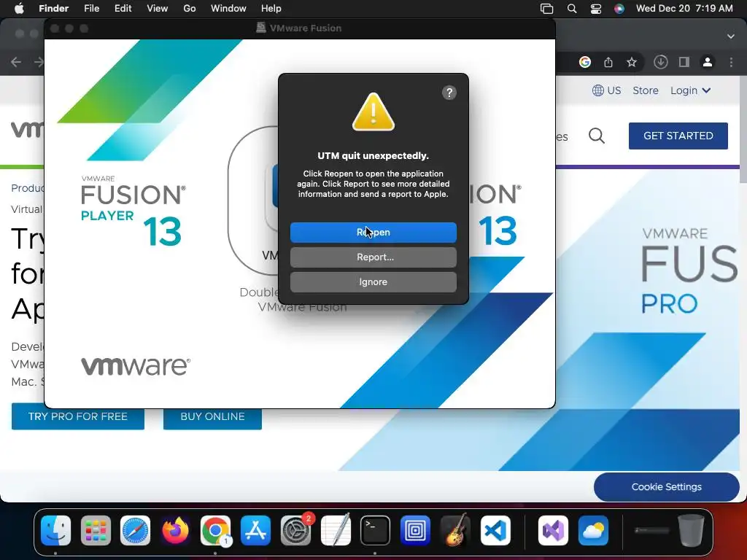Click TRY PRO FOR FREE button
The height and width of the screenshot is (560, 747).
pyautogui.click(x=78, y=418)
